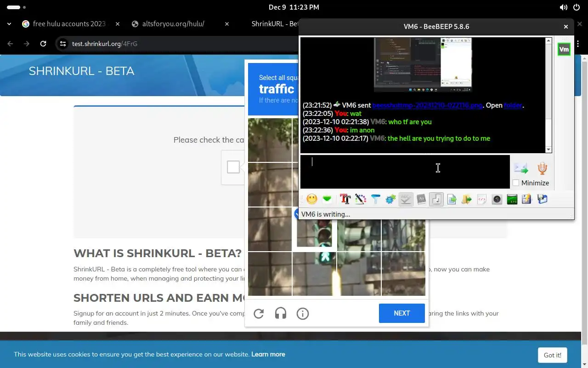
Task: Click the reCAPTCHA audio challenge headphones icon
Action: click(x=281, y=314)
